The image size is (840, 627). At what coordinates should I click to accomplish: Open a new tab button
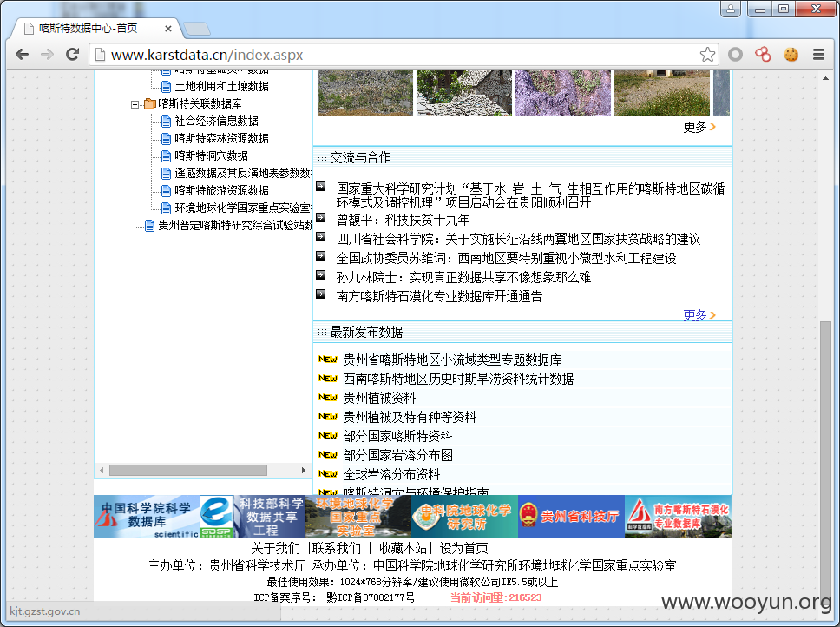197,29
